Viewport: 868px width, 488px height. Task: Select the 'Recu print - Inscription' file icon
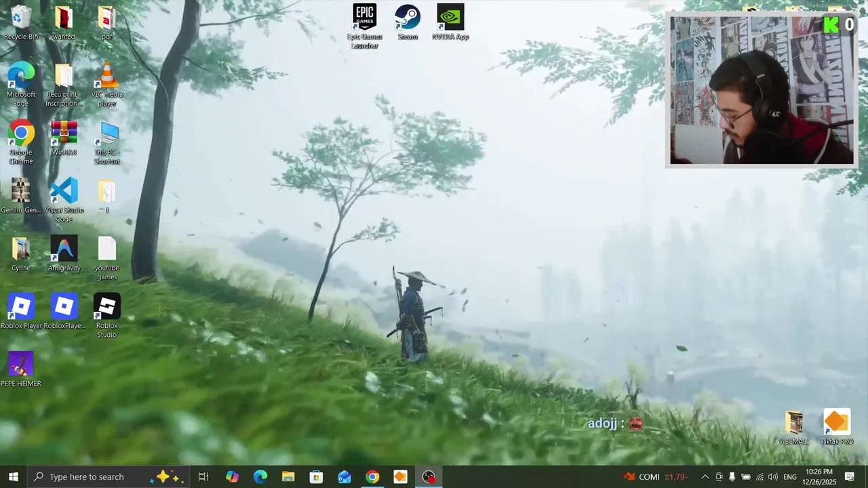64,84
